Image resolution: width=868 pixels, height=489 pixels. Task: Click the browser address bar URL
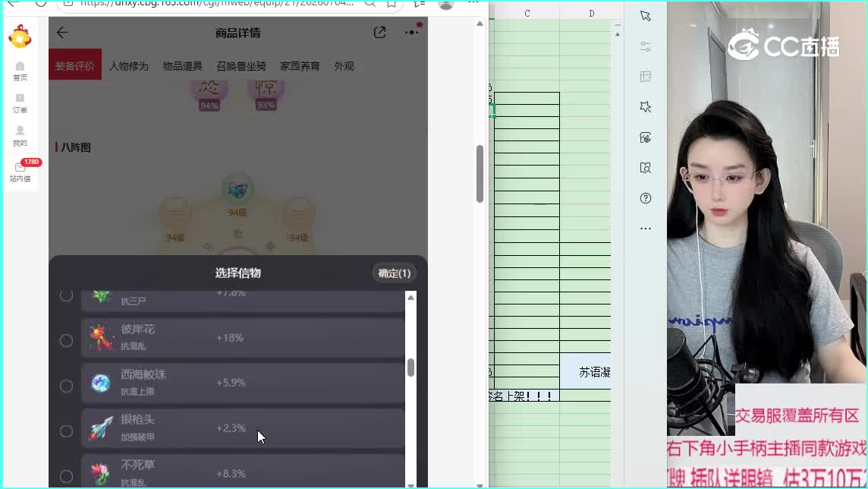point(216,3)
